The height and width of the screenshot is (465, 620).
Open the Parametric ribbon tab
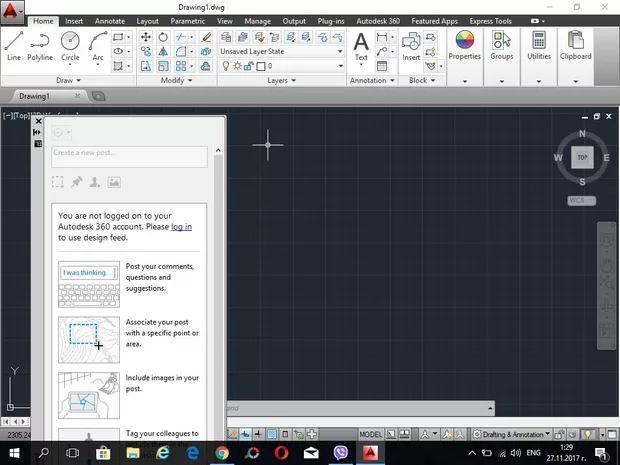(x=186, y=20)
